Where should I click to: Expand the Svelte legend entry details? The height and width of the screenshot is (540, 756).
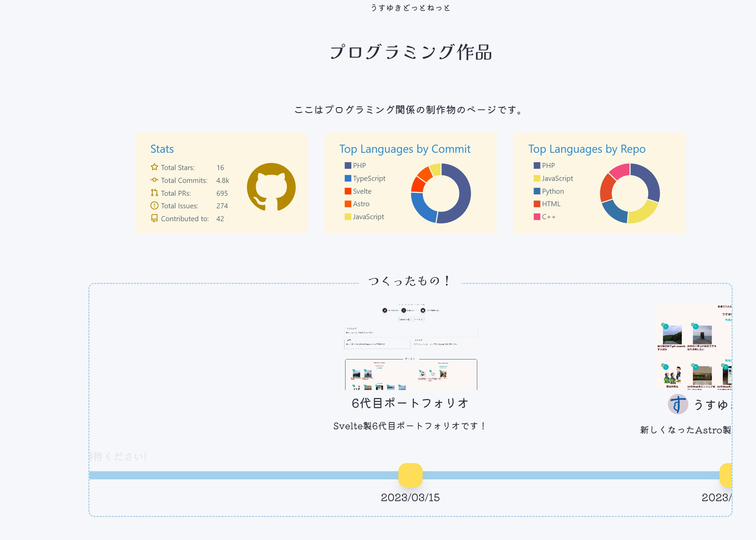[362, 191]
